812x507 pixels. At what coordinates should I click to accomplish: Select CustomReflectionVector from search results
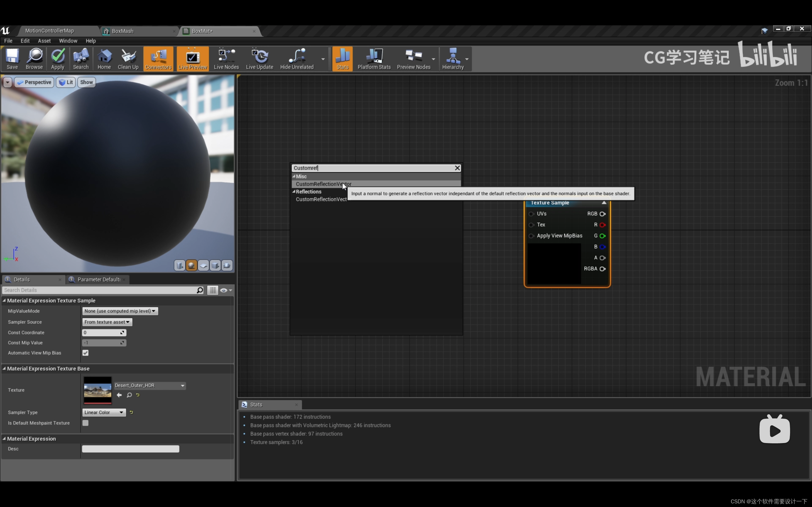(323, 183)
